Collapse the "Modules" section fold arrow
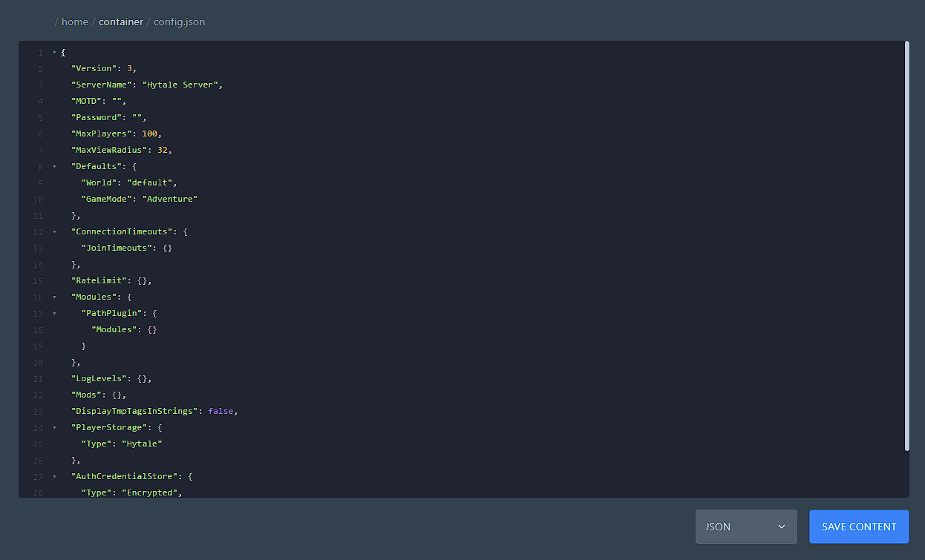The width and height of the screenshot is (925, 560). pos(53,297)
